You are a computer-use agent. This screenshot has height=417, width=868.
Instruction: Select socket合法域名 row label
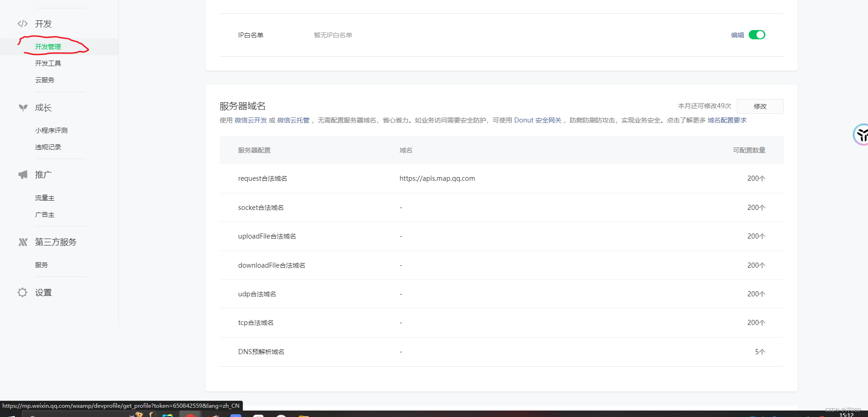(261, 208)
